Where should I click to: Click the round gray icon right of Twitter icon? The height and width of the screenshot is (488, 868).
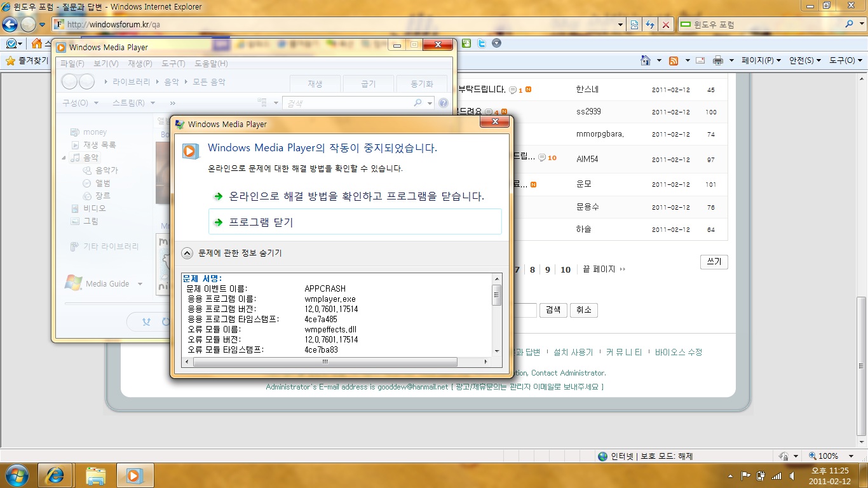(496, 43)
